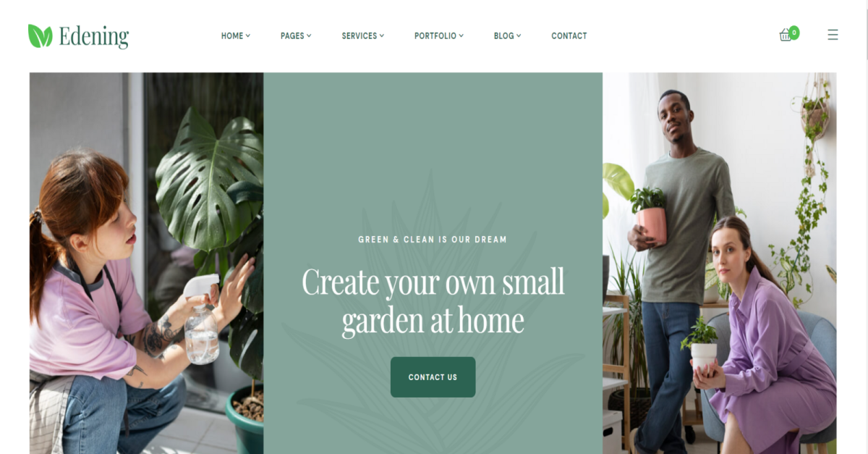Click the Edening brand name text
The image size is (868, 454).
(94, 36)
